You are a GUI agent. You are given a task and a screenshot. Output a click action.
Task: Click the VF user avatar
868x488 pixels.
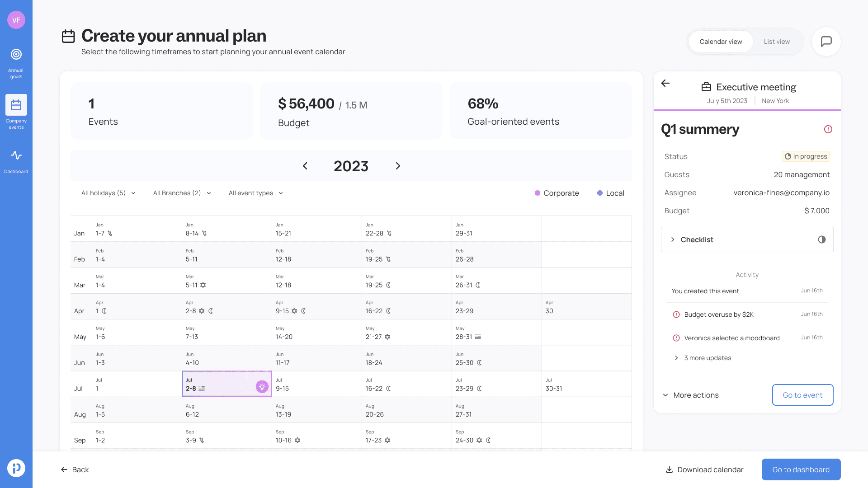(16, 20)
